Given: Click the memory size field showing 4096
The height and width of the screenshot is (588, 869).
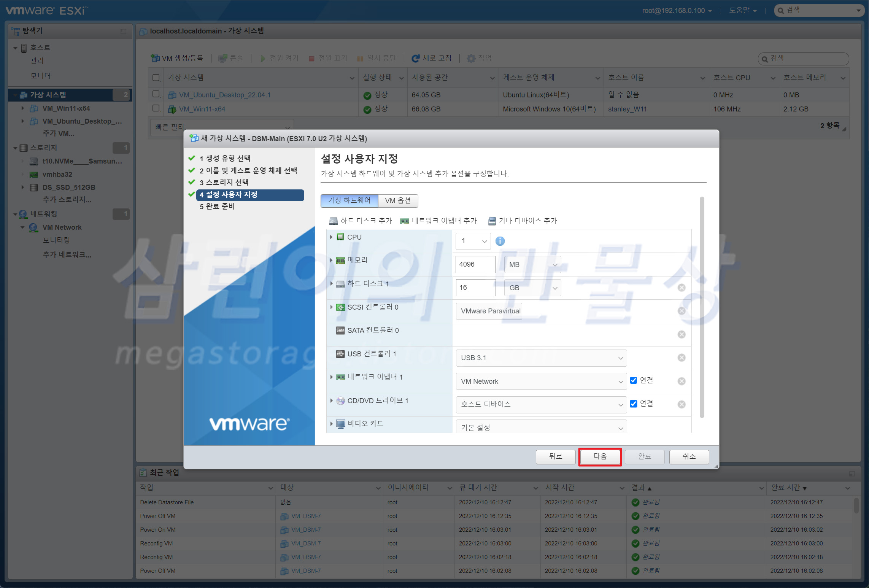Looking at the screenshot, I should pyautogui.click(x=475, y=264).
